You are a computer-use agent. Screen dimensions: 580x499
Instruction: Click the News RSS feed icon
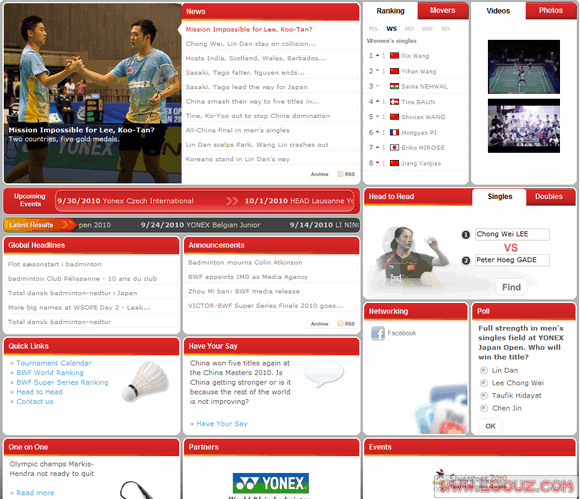[340, 174]
